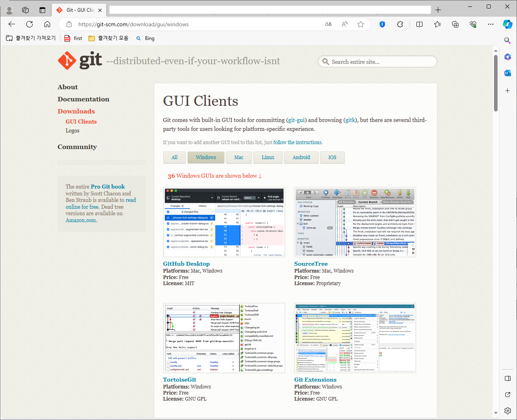Viewport: 517px width, 420px height.
Task: Open the Git Extensions title link
Action: tap(315, 380)
